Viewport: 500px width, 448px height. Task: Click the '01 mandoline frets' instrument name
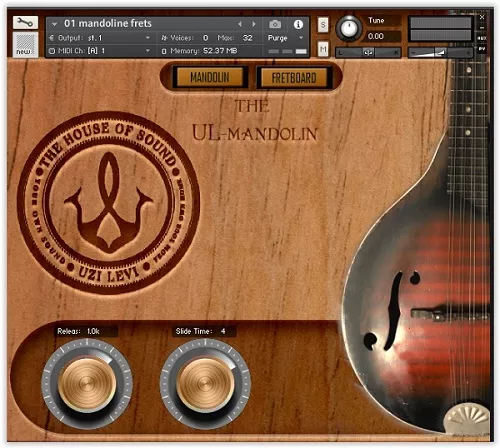tap(108, 23)
